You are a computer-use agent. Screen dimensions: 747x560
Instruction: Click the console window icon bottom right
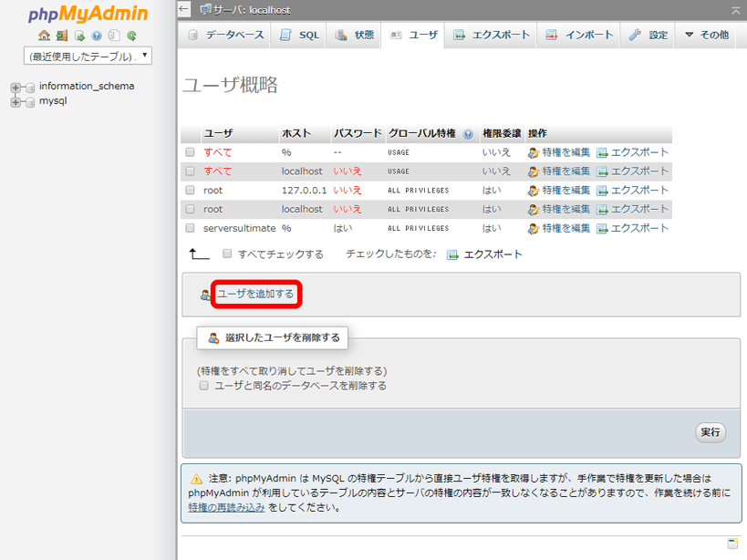coord(732,544)
